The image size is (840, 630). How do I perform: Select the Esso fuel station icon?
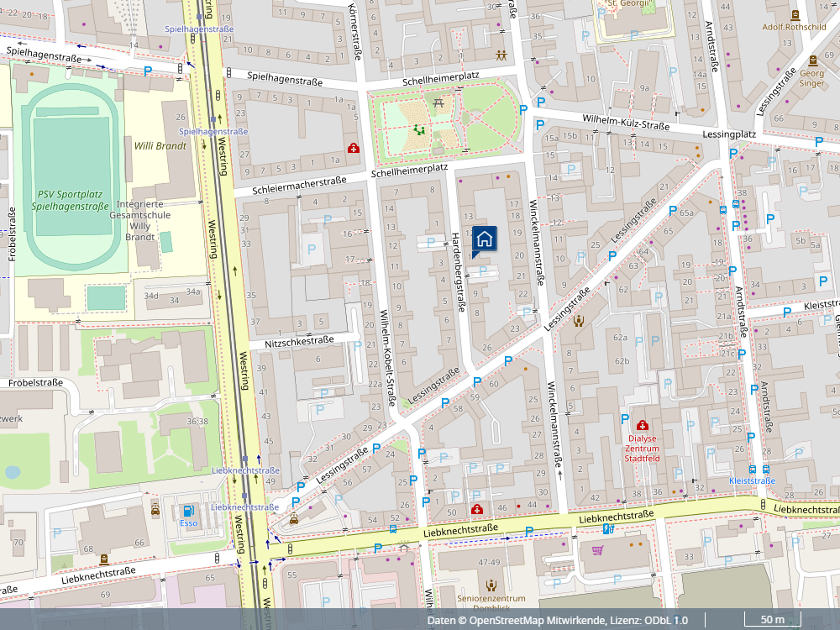click(x=186, y=510)
